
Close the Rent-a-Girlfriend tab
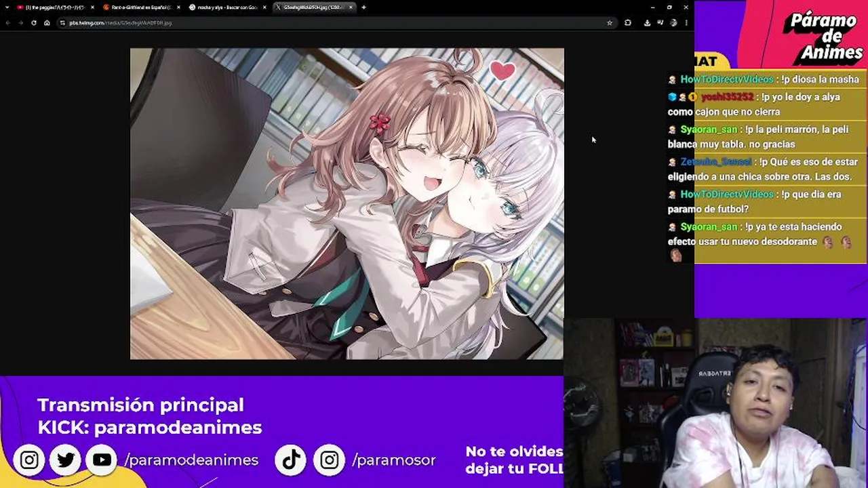tap(178, 7)
